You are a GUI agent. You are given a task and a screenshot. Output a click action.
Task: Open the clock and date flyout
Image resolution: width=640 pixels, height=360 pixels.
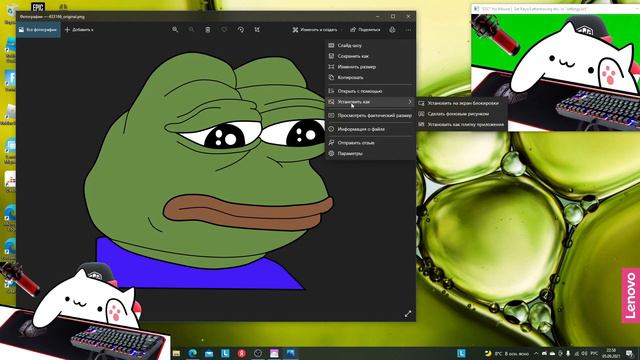tap(611, 353)
